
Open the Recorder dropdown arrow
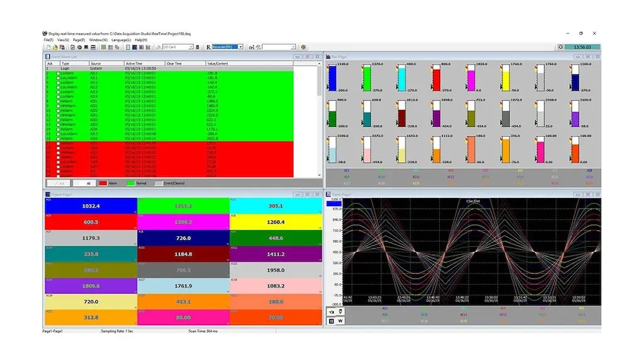(240, 47)
